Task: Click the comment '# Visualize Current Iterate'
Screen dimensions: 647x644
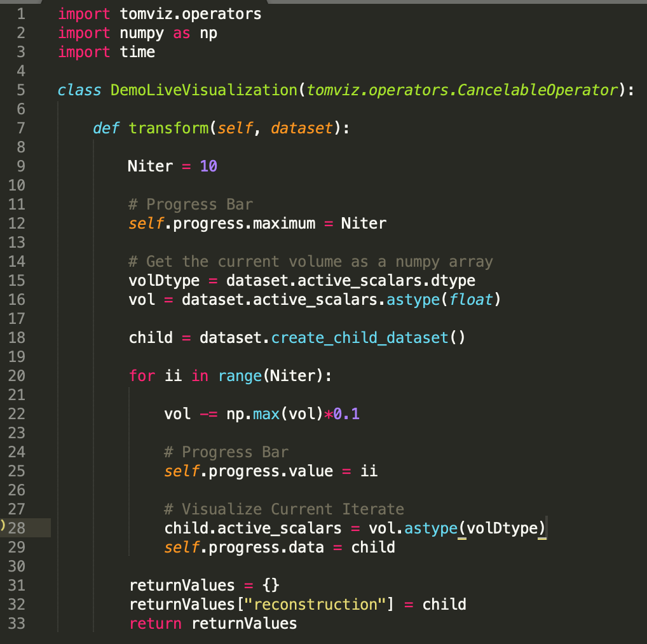Action: (284, 509)
